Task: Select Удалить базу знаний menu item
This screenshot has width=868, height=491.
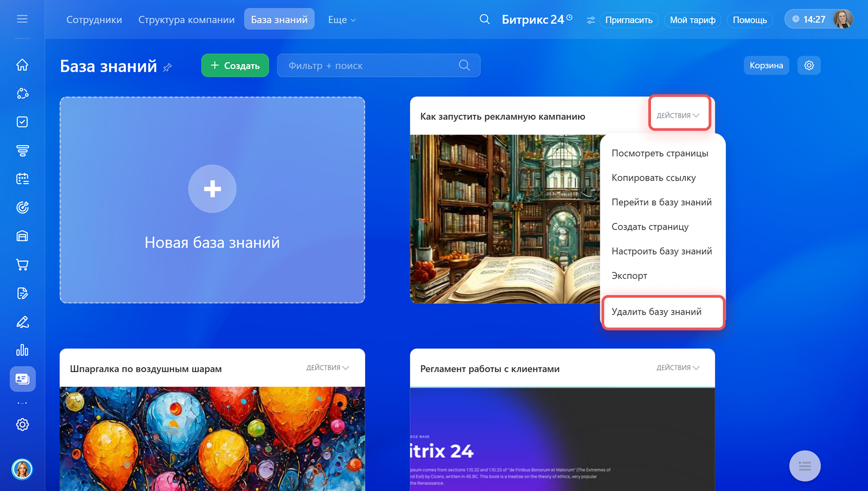Action: point(656,312)
